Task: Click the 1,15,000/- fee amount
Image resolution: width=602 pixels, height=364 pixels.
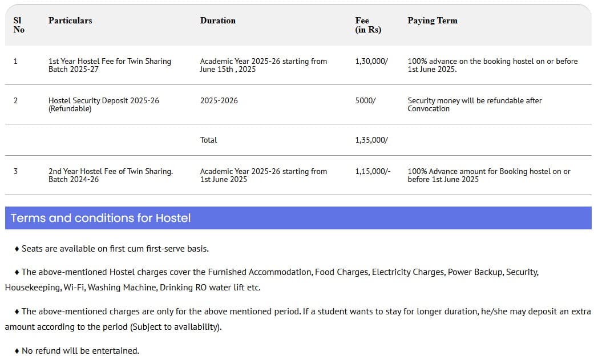Action: [373, 171]
